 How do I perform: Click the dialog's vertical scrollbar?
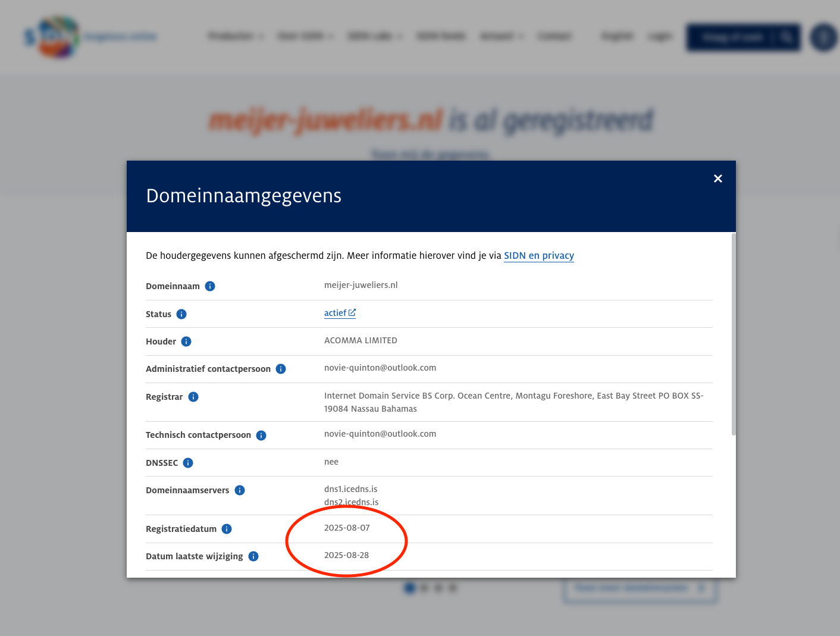click(x=734, y=333)
